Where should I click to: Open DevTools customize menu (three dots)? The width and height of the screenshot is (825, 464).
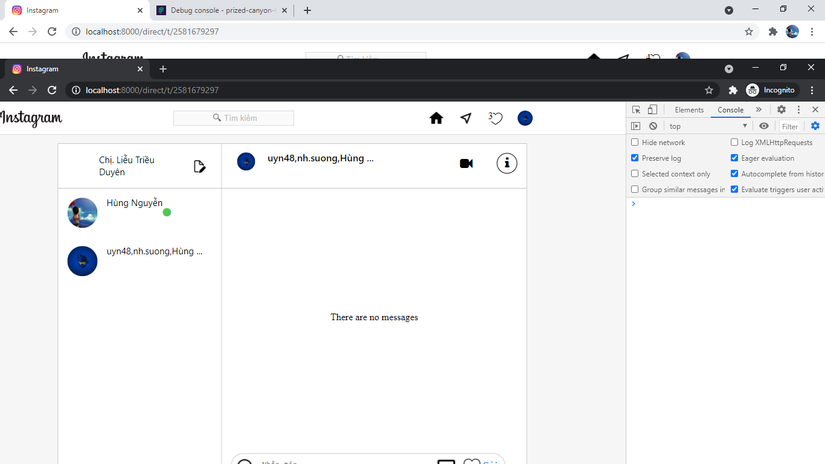(x=798, y=109)
